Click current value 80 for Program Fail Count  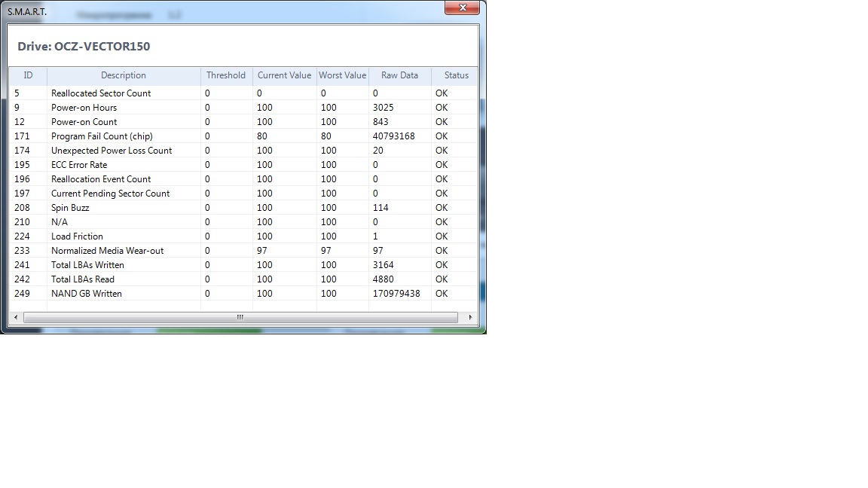(262, 136)
